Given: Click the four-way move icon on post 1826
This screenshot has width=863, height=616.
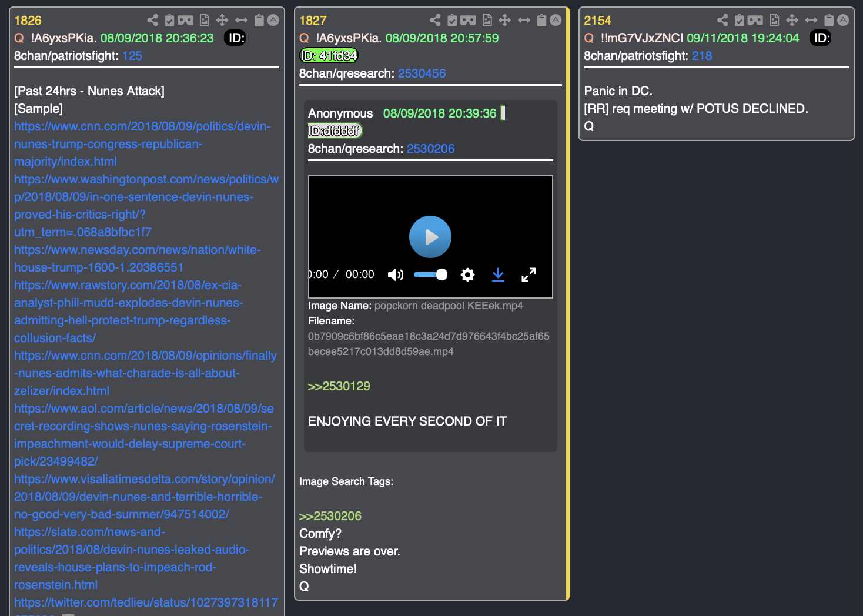Looking at the screenshot, I should tap(222, 21).
